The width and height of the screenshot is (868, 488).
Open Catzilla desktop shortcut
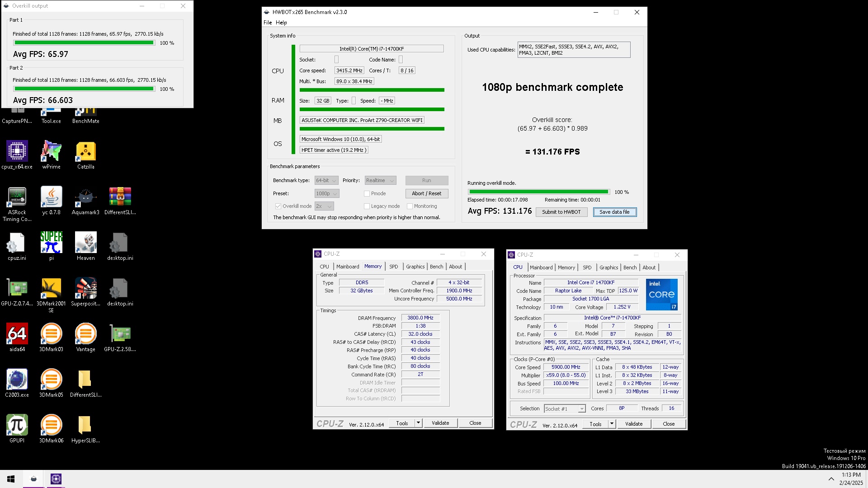pos(85,155)
